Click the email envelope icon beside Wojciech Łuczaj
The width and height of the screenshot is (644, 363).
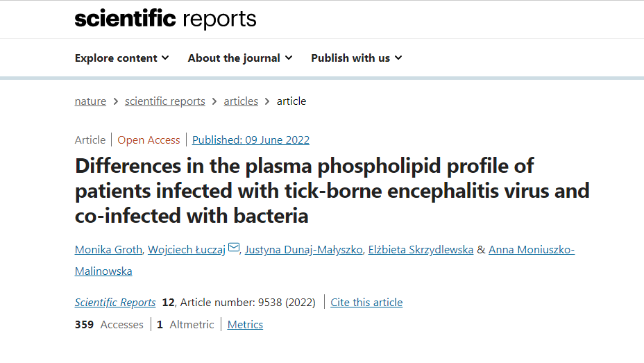234,249
